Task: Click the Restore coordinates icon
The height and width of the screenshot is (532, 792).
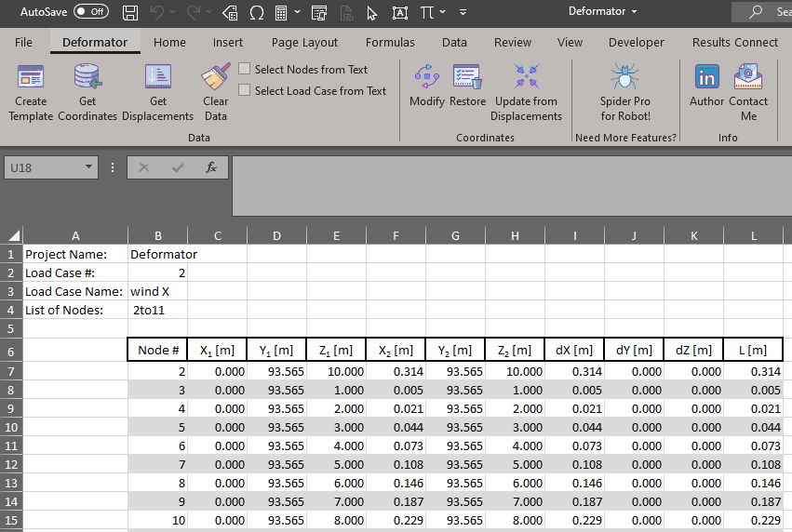Action: click(467, 78)
